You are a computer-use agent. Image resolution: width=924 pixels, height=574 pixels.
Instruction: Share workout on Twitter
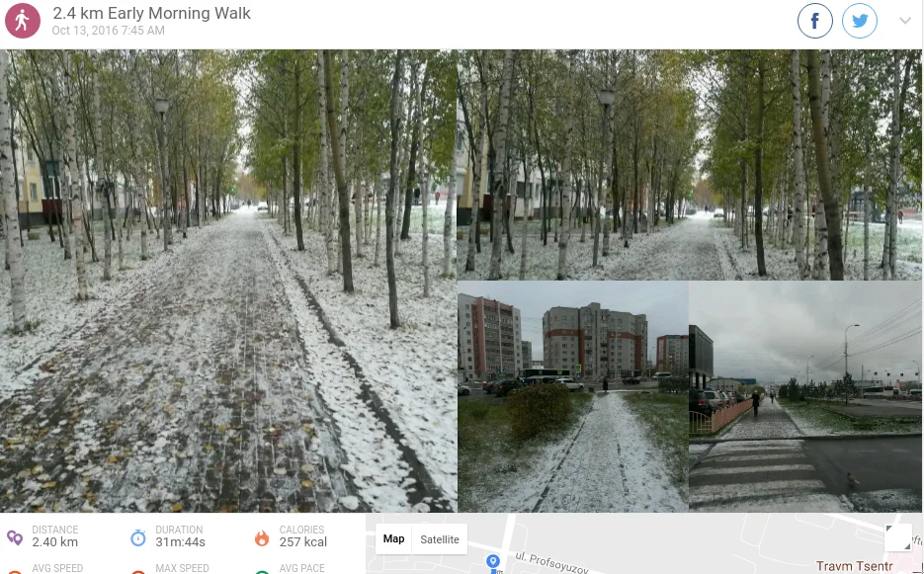(859, 21)
